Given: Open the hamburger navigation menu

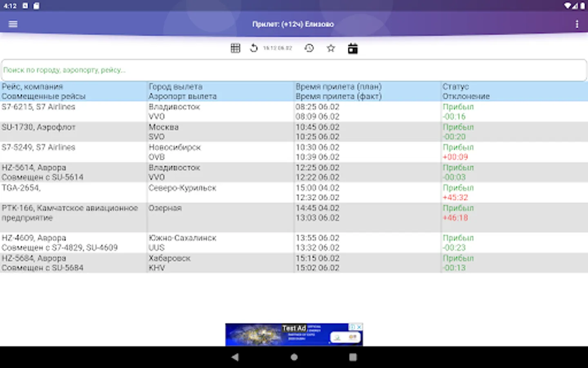Looking at the screenshot, I should tap(13, 24).
